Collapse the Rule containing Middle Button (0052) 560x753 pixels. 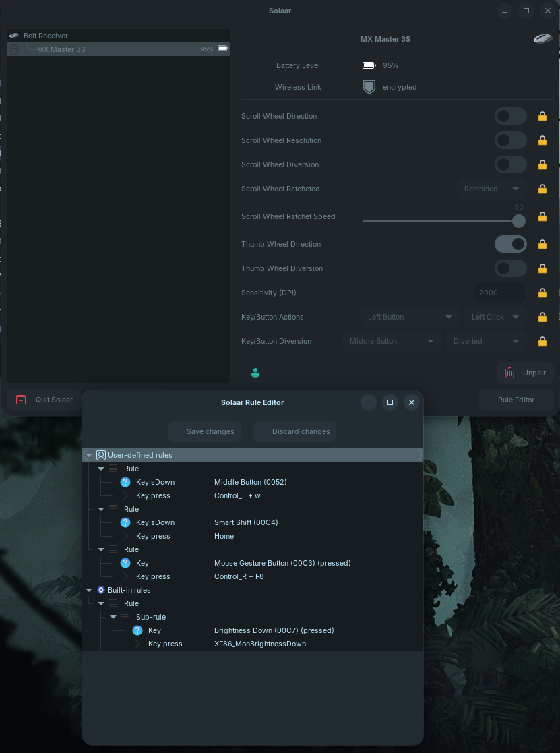tap(101, 469)
